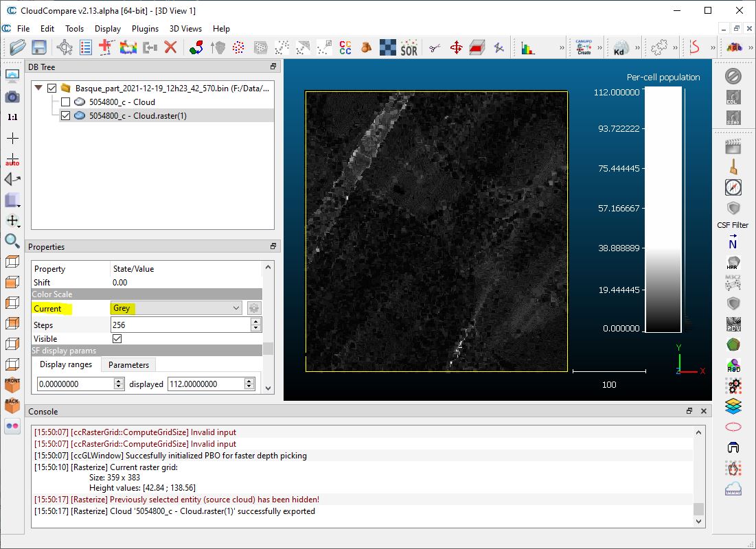
Task: Close the Console panel
Action: pos(703,411)
